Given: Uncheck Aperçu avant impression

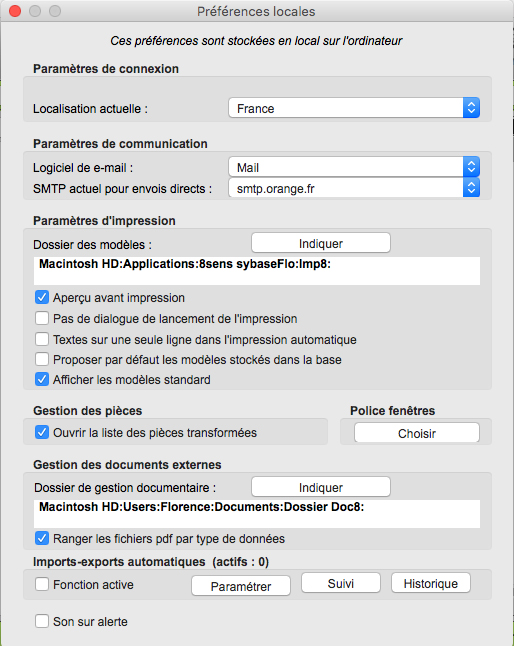Looking at the screenshot, I should (42, 297).
